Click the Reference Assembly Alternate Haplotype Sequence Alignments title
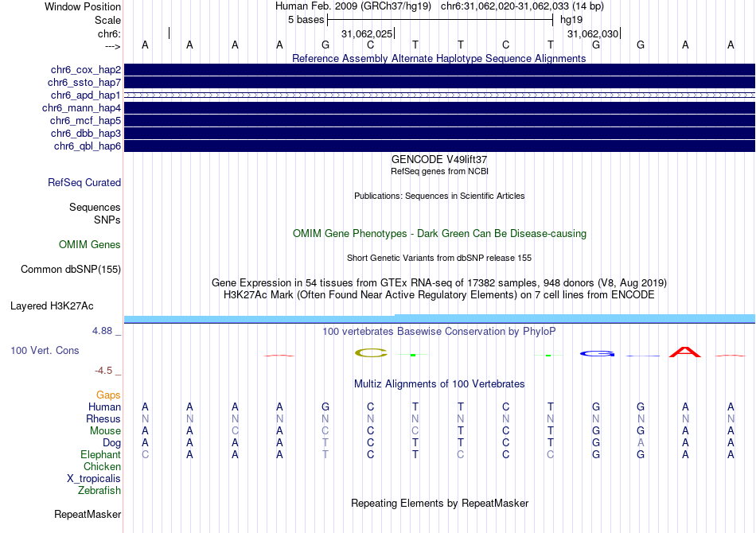756x533 pixels. [439, 58]
